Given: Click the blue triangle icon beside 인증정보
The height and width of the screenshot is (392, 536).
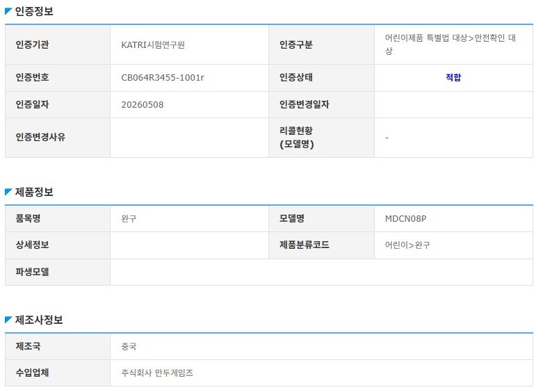Looking at the screenshot, I should [8, 12].
